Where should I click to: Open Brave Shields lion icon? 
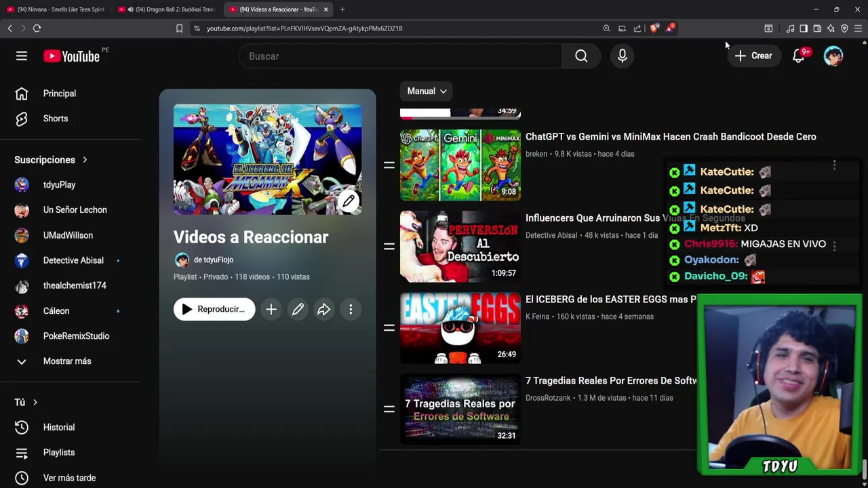654,28
